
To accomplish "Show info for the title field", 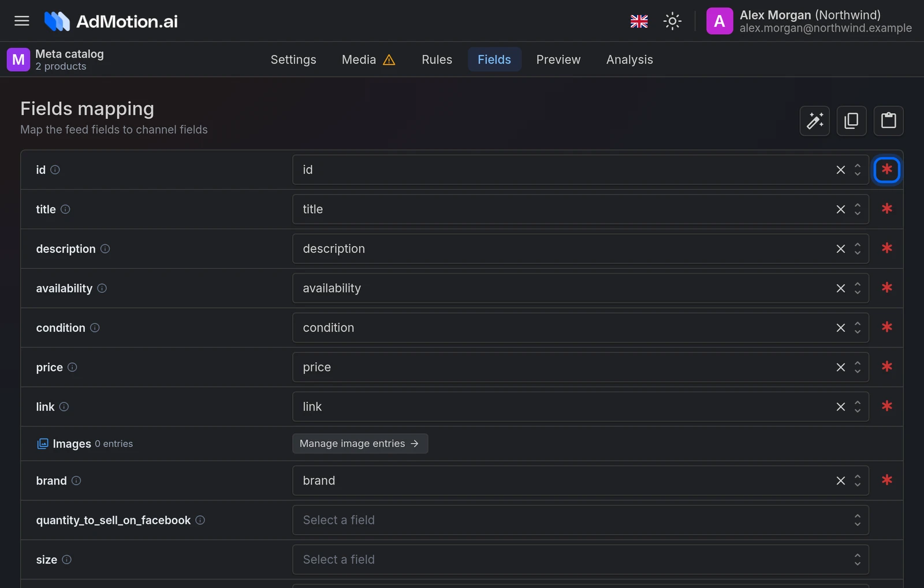I will (x=65, y=209).
